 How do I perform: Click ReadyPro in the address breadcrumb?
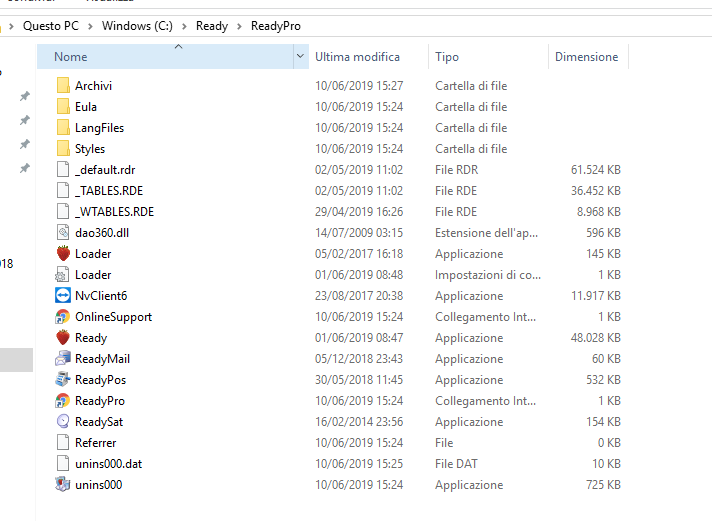(x=276, y=26)
